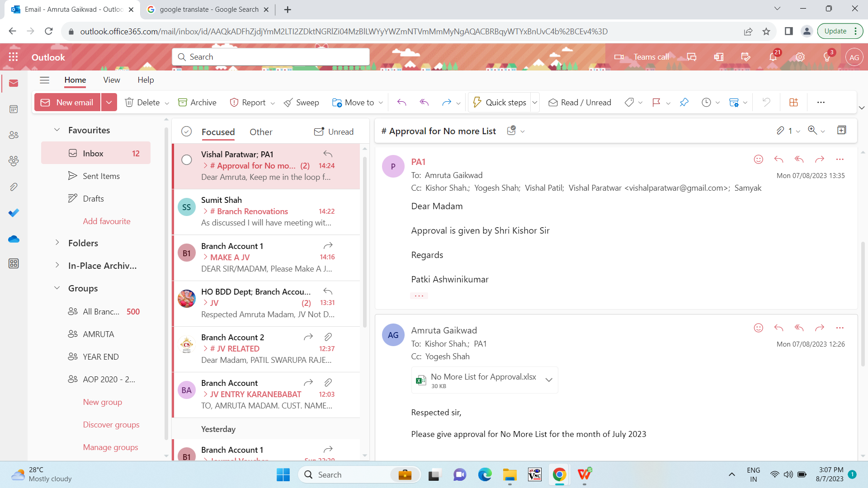Expand In-Place Archive section

57,265
